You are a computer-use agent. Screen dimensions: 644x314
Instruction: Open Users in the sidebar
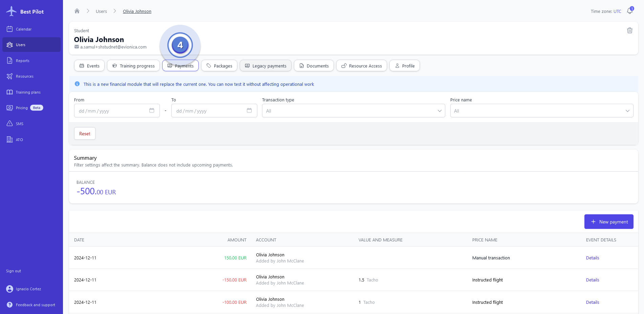click(31, 45)
